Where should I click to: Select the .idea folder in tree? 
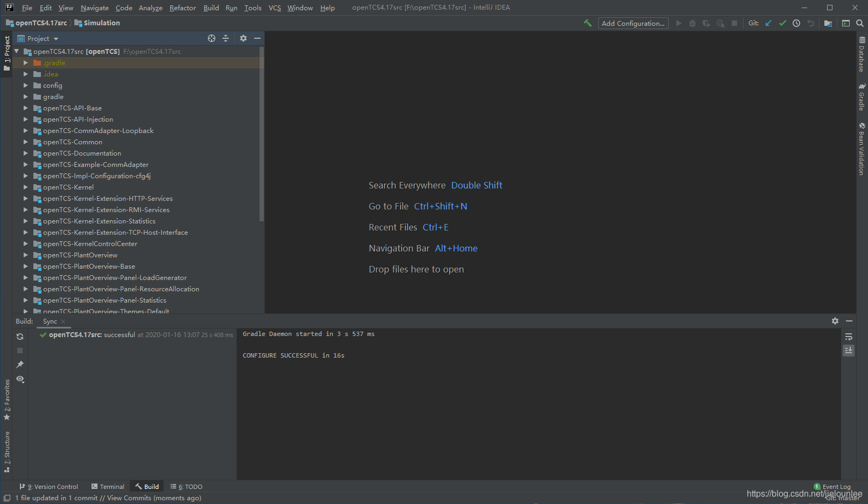51,74
